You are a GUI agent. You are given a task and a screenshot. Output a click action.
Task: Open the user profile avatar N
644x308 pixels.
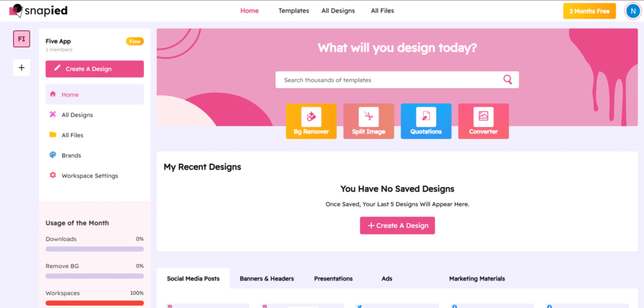[x=632, y=11]
